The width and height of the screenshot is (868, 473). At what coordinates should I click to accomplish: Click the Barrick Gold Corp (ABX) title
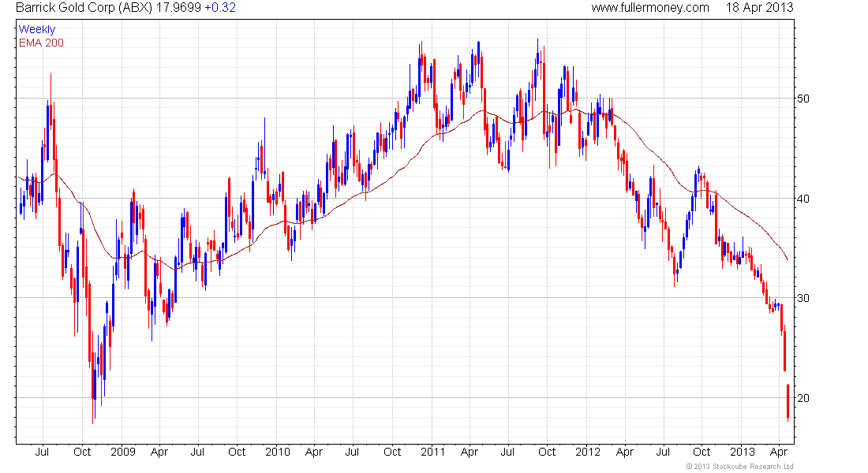point(84,8)
